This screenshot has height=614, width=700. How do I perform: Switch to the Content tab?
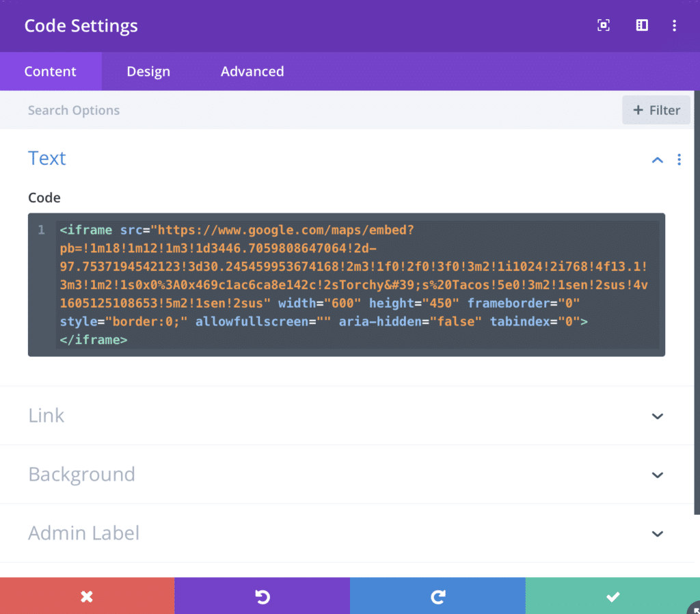pos(51,71)
